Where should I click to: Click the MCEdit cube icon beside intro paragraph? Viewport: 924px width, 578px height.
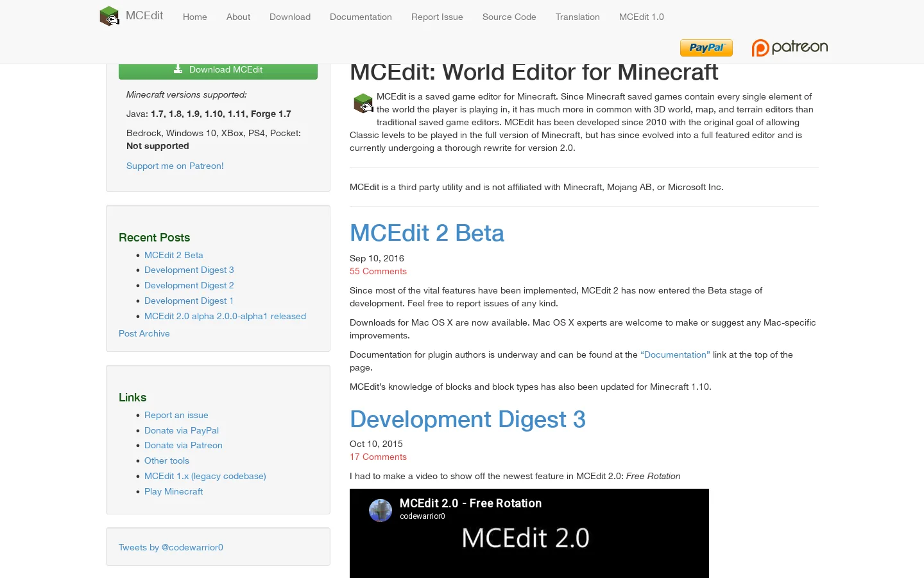(363, 103)
